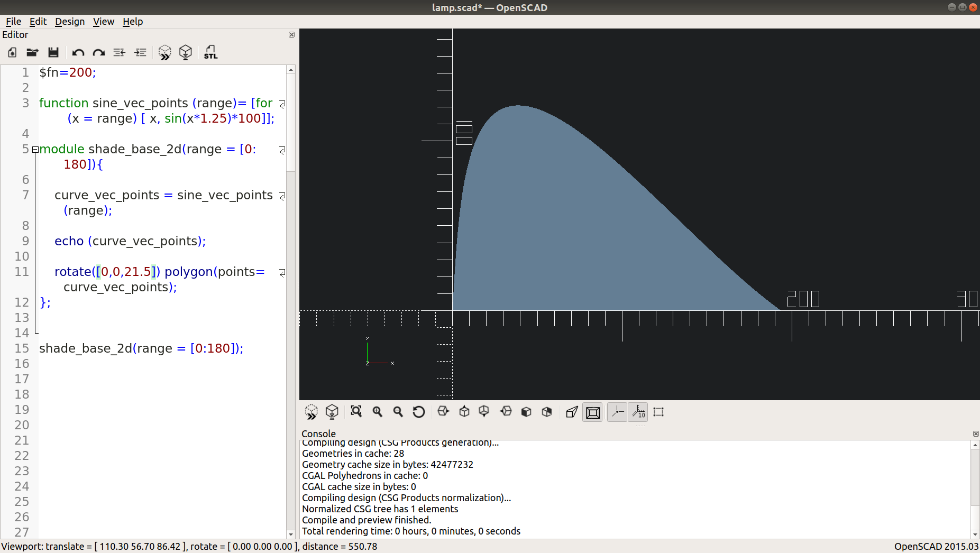Zoom in on the viewport
This screenshot has width=980, height=553.
click(x=377, y=412)
